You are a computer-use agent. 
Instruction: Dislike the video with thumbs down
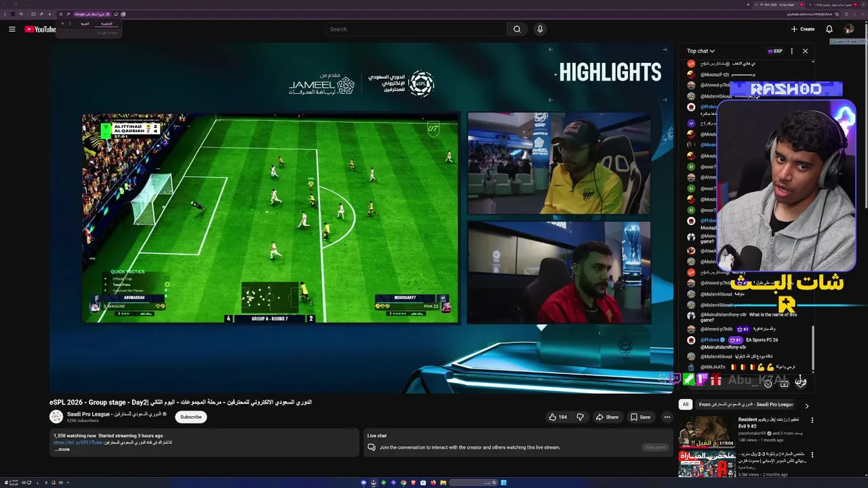pyautogui.click(x=580, y=417)
